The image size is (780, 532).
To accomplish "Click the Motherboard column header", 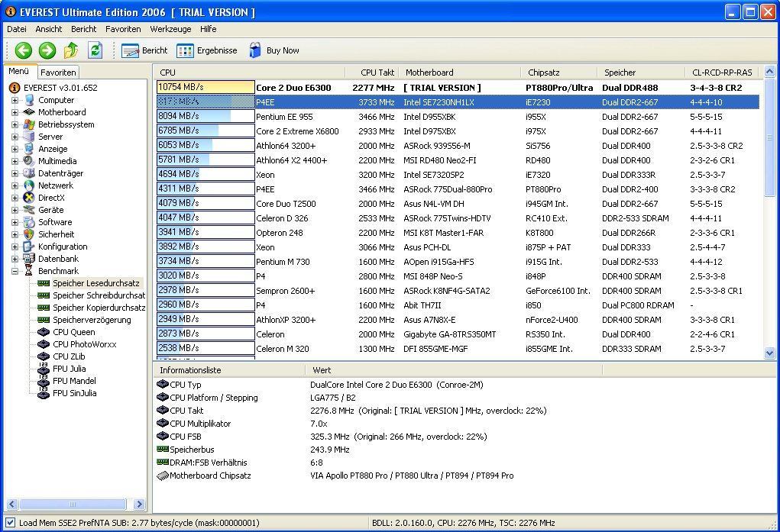I will pos(460,72).
